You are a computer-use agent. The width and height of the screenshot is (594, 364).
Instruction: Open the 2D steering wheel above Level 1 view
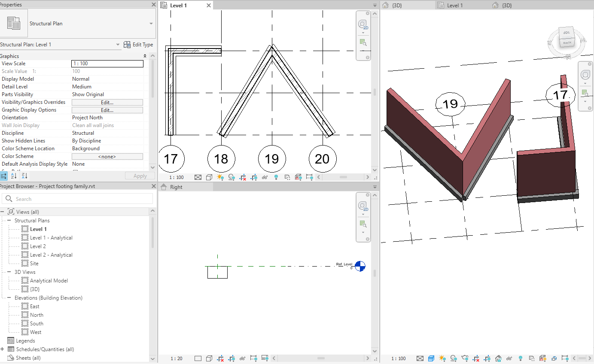coord(363,24)
